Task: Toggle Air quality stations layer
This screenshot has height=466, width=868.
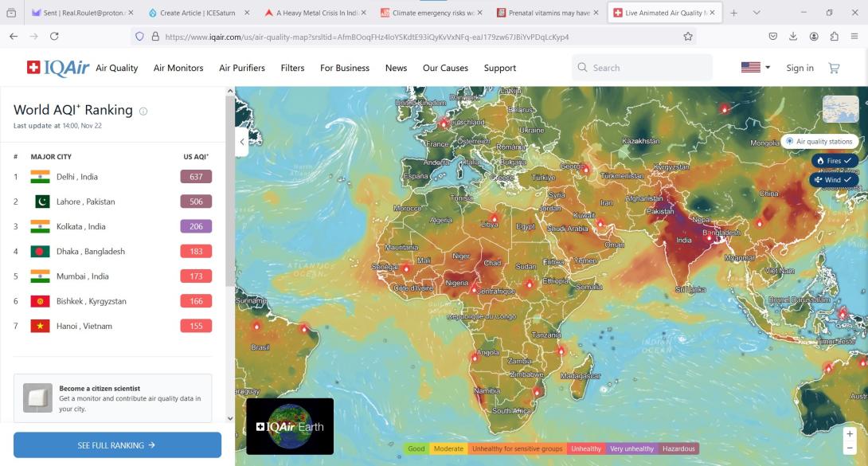Action: (819, 142)
